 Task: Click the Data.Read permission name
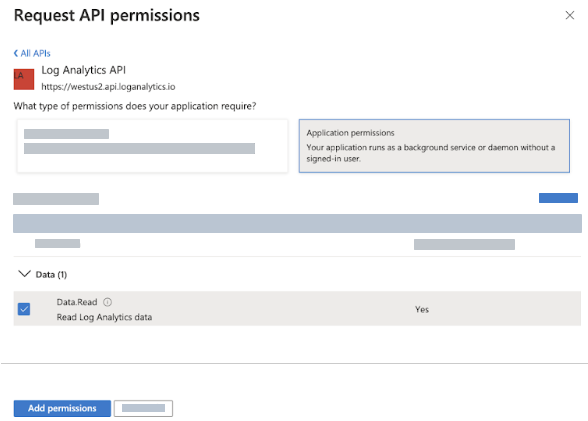[x=77, y=302]
